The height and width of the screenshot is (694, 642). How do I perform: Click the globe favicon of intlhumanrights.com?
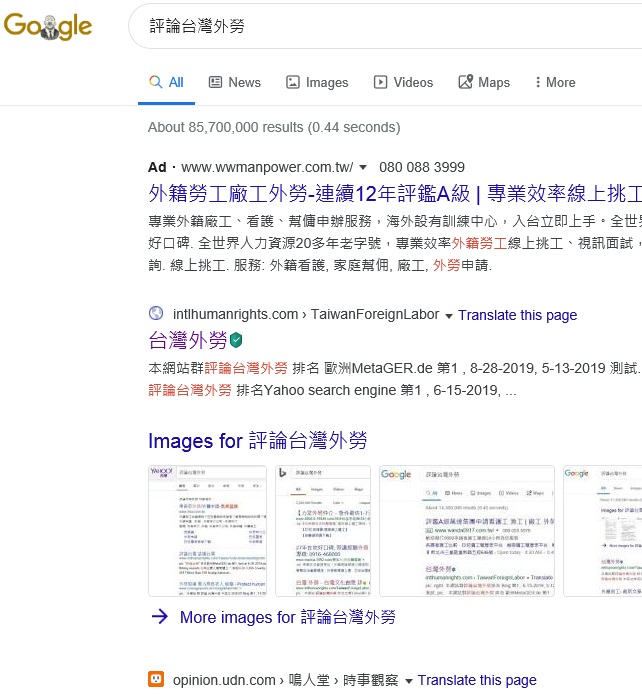pos(156,313)
